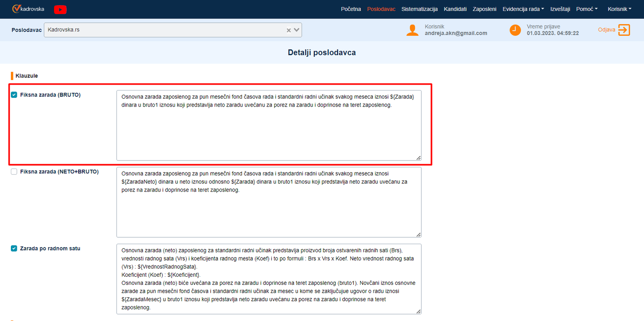Open the YouTube video icon
This screenshot has height=321, width=644.
[60, 9]
